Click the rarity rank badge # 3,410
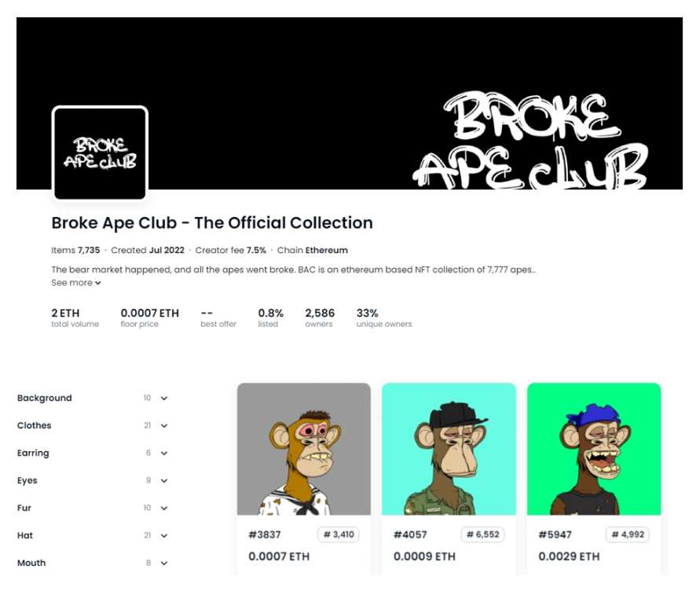700x599 pixels. coord(339,535)
